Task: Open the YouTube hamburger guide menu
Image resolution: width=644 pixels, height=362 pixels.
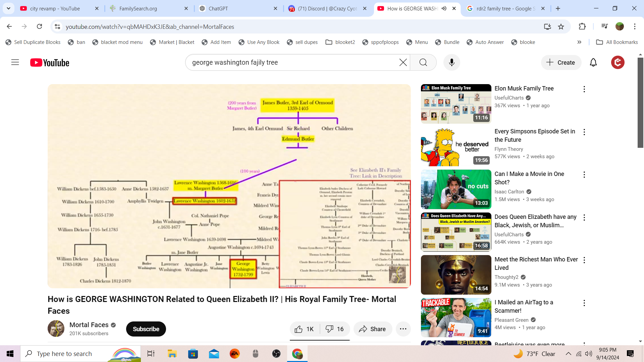Action: 15,62
